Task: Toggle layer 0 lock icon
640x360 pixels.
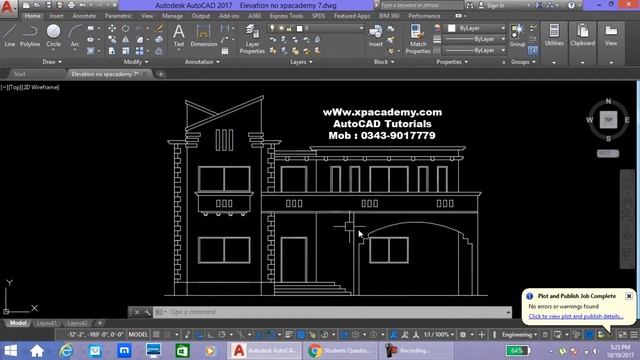Action: pyautogui.click(x=289, y=28)
